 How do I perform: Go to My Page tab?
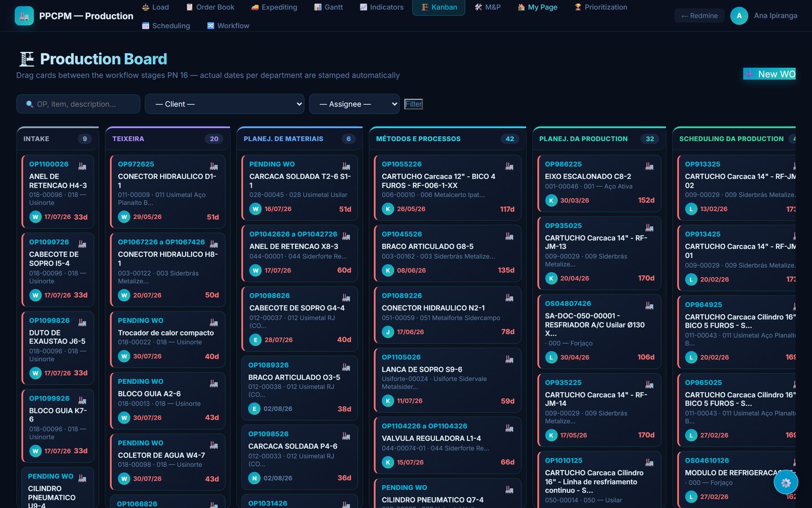[537, 7]
